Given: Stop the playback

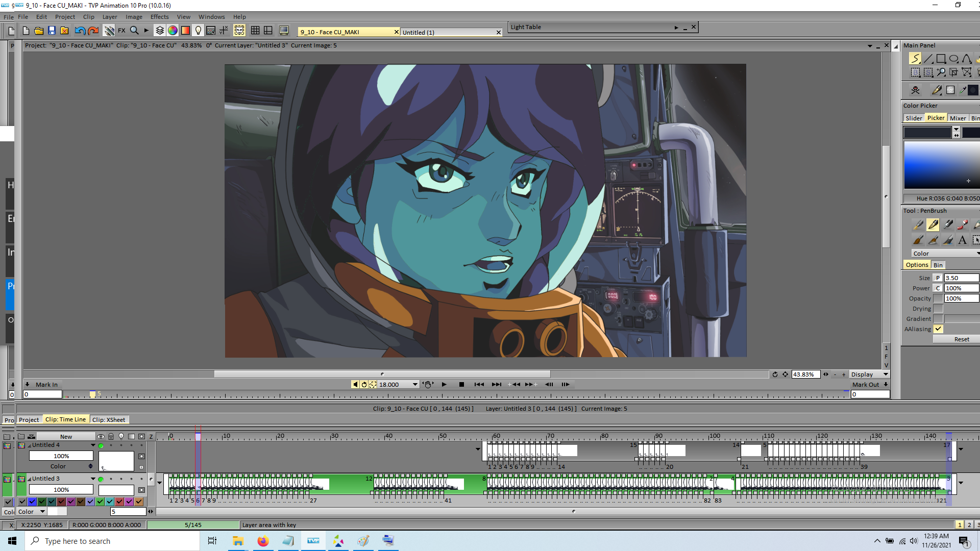Looking at the screenshot, I should tap(461, 385).
